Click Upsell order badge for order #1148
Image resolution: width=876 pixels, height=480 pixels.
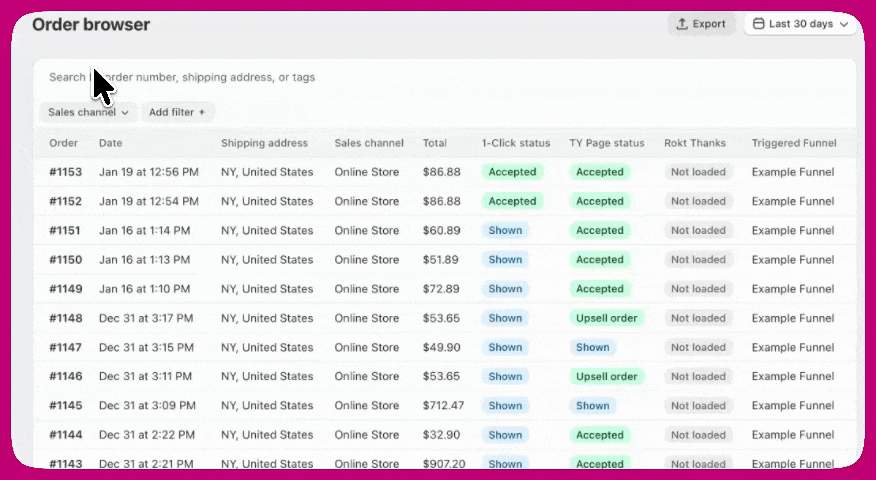[x=607, y=318]
